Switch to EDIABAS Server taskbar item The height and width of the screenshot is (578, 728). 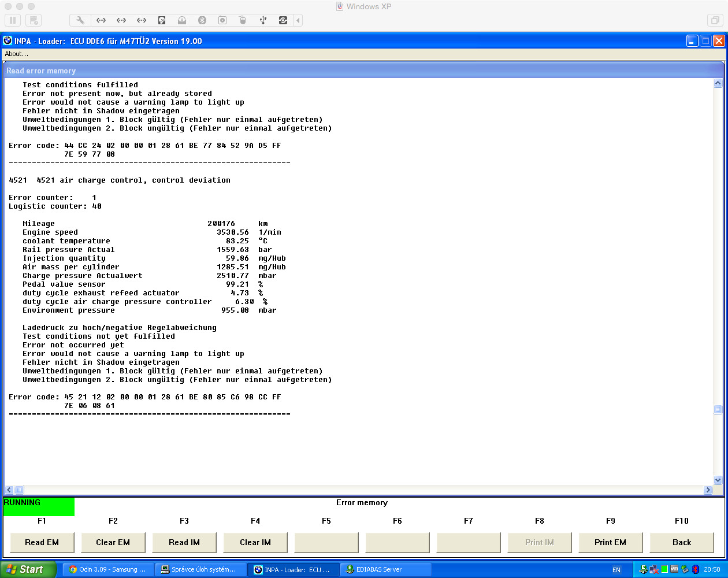(x=385, y=569)
